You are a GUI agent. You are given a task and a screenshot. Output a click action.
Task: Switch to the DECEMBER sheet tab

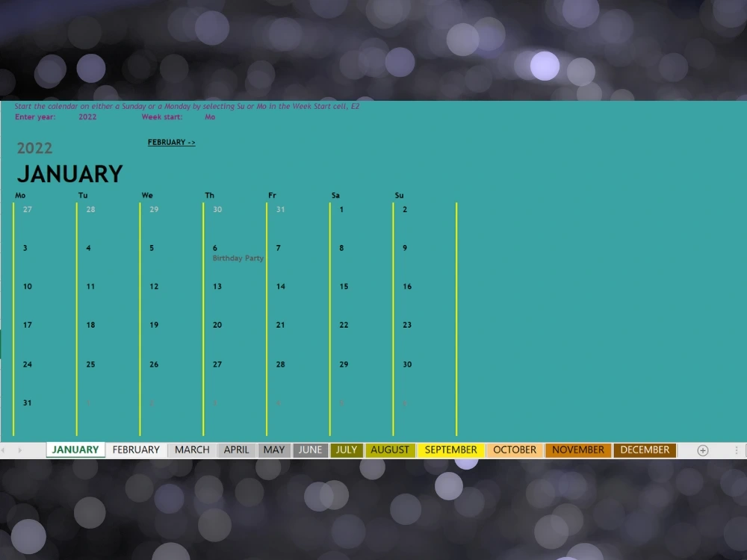coord(645,450)
